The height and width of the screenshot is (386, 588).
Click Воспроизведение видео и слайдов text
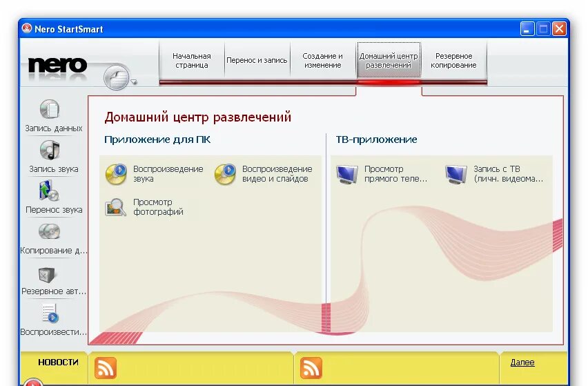click(x=277, y=174)
